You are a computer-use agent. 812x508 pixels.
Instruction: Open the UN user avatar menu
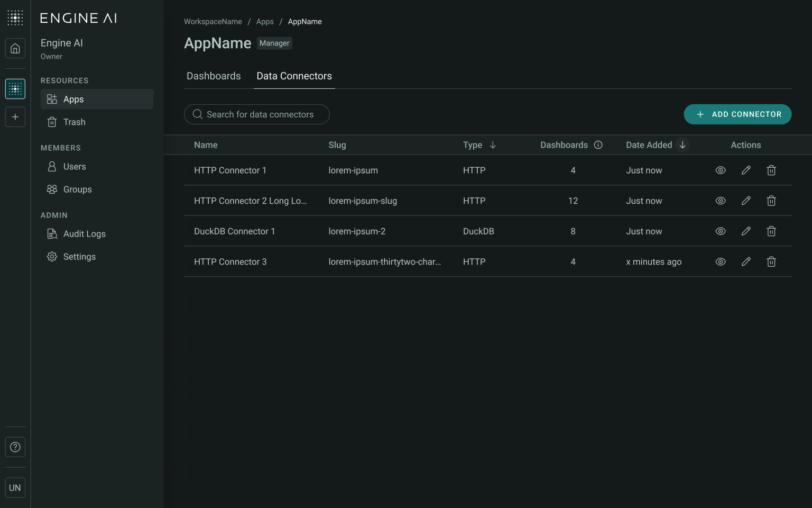[x=15, y=488]
